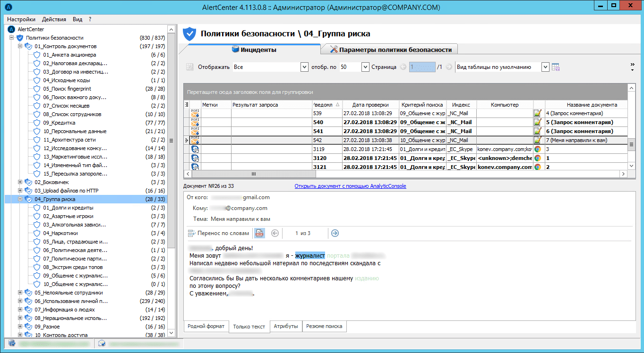
Task: Click the table view settings icon
Action: 556,67
